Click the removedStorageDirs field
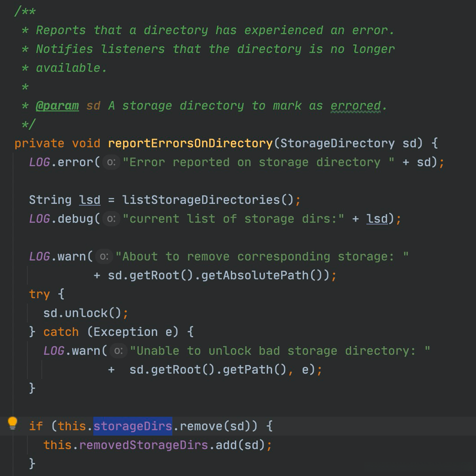The image size is (476, 476). click(x=144, y=445)
